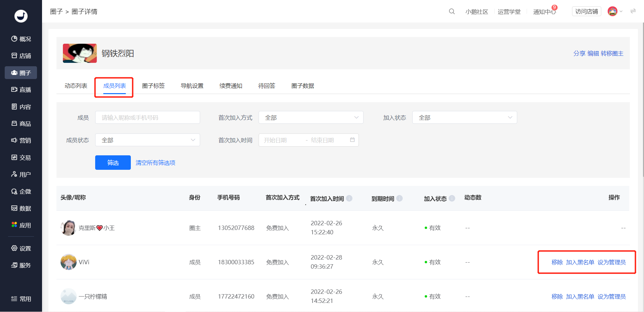Open 运营学堂 link
Image resolution: width=644 pixels, height=312 pixels.
coord(509,12)
